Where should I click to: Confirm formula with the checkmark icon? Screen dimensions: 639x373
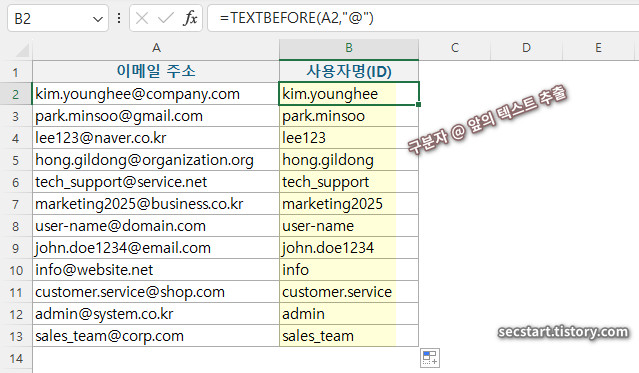(166, 18)
